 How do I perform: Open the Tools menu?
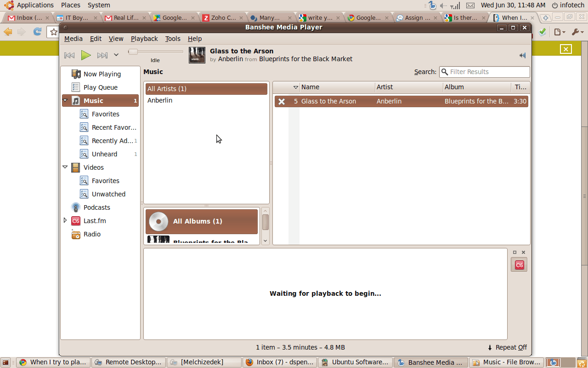pos(173,39)
